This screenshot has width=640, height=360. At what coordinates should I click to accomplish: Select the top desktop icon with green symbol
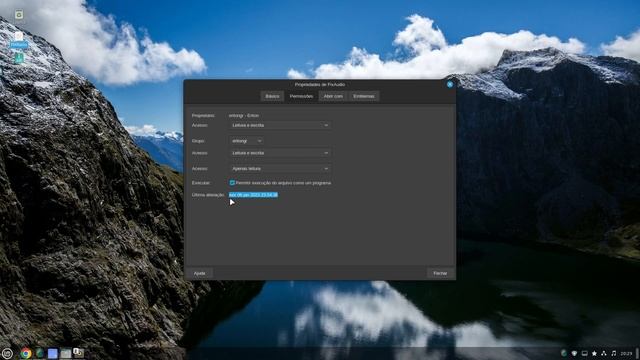point(19,15)
